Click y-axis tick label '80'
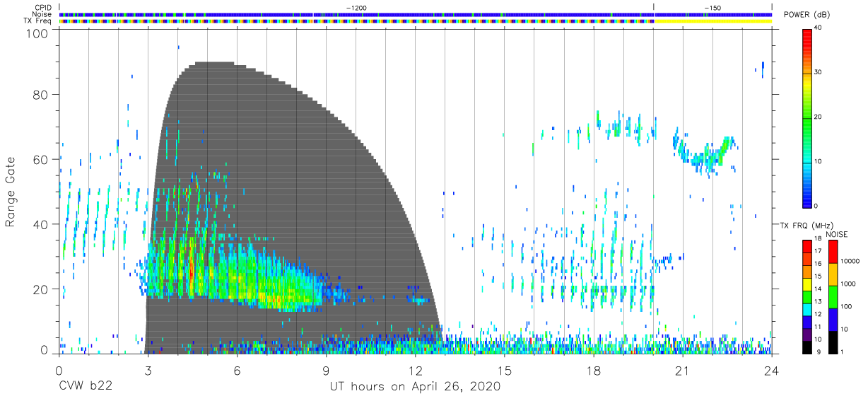Image resolution: width=868 pixels, height=401 pixels. pos(40,94)
